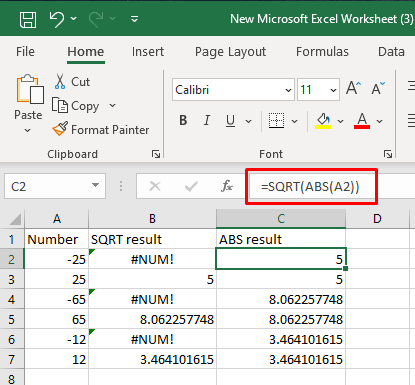Click the Cut scissors button
The height and width of the screenshot is (385, 415).
pos(72,82)
